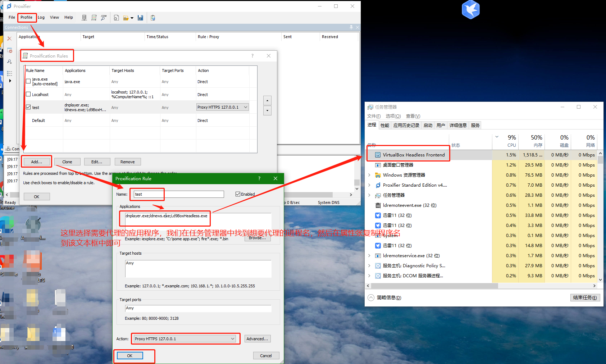Click Target hosts text area showing Any

point(198,269)
